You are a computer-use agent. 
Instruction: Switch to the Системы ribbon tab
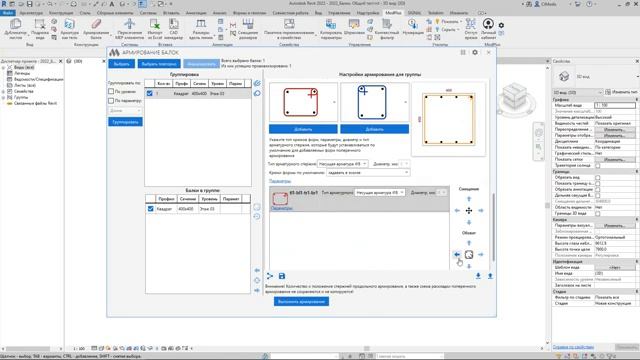tap(148, 13)
